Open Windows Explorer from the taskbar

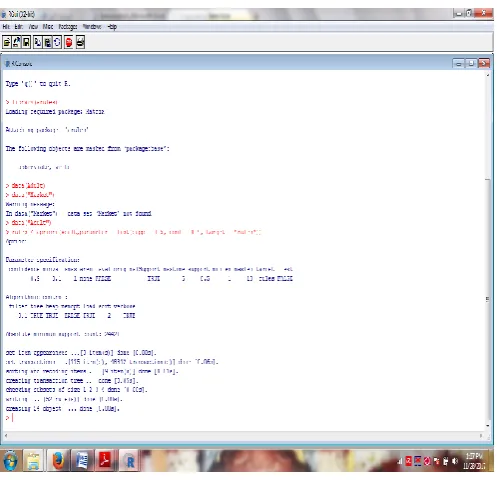coord(33,461)
